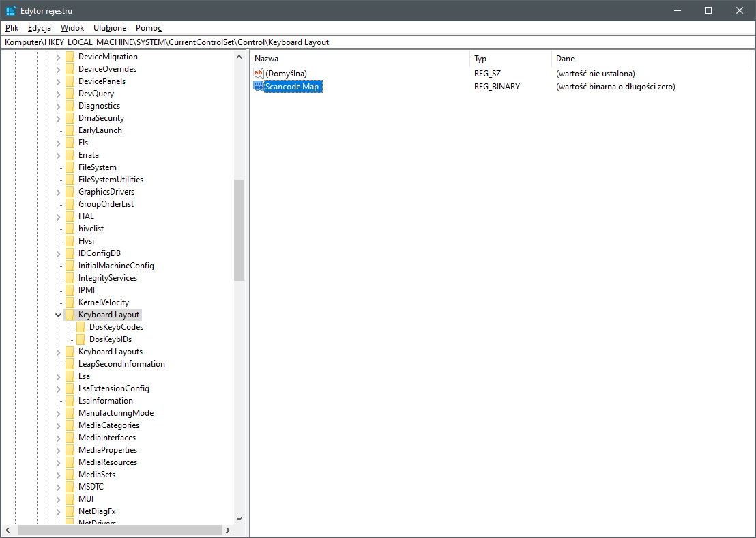The width and height of the screenshot is (756, 538).
Task: Select the IntegrityServices key label
Action: [x=108, y=278]
